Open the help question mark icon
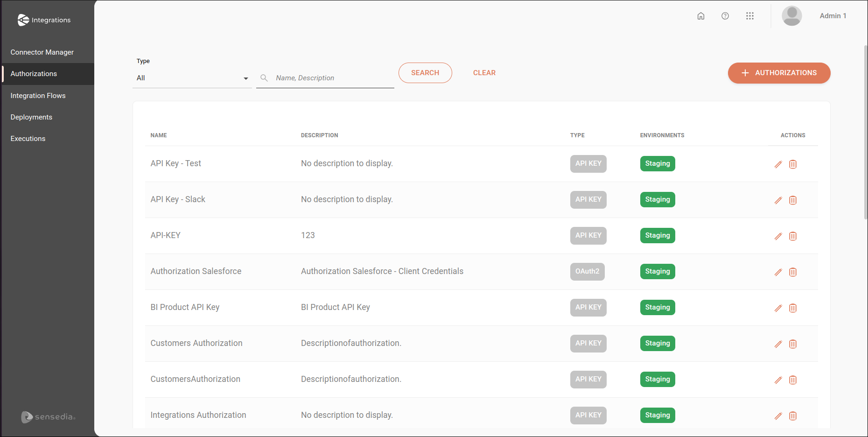The image size is (868, 437). (x=725, y=15)
